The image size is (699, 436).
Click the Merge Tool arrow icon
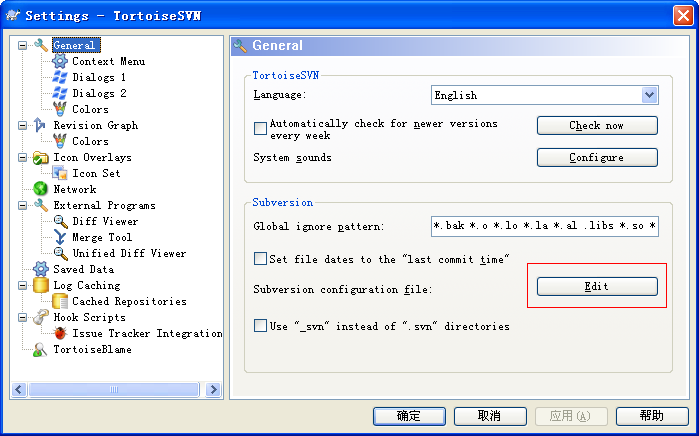tap(60, 237)
